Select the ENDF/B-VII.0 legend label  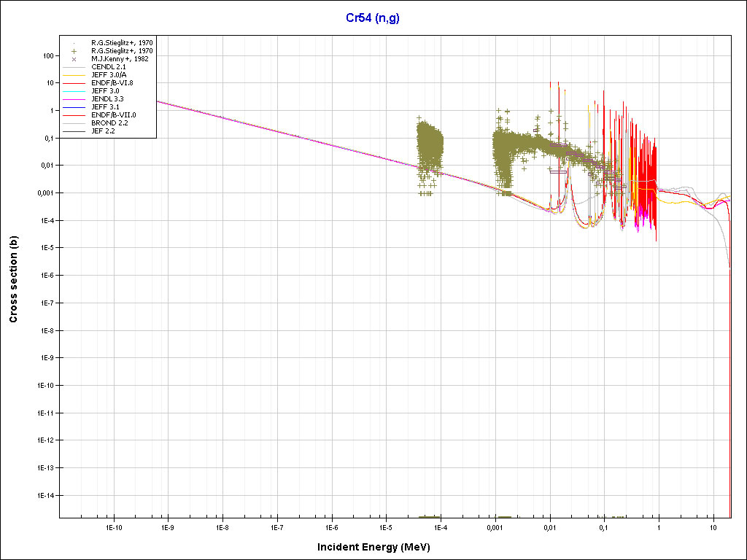click(x=113, y=114)
